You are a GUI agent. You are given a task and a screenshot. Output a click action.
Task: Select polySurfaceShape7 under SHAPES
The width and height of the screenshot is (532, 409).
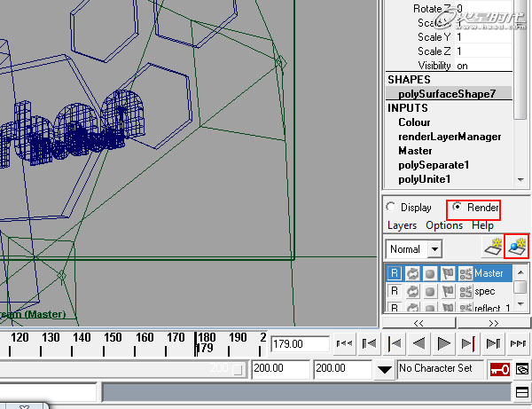coord(449,94)
